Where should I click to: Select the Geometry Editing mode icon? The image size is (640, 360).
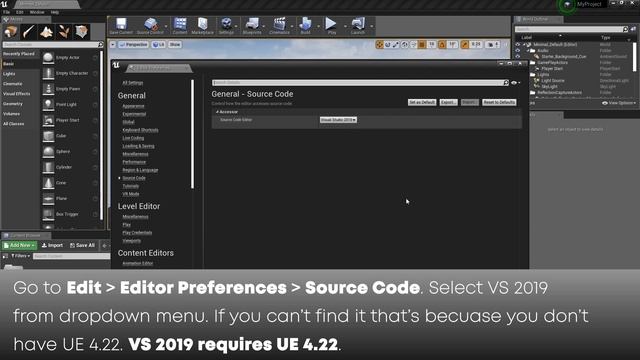point(82,32)
